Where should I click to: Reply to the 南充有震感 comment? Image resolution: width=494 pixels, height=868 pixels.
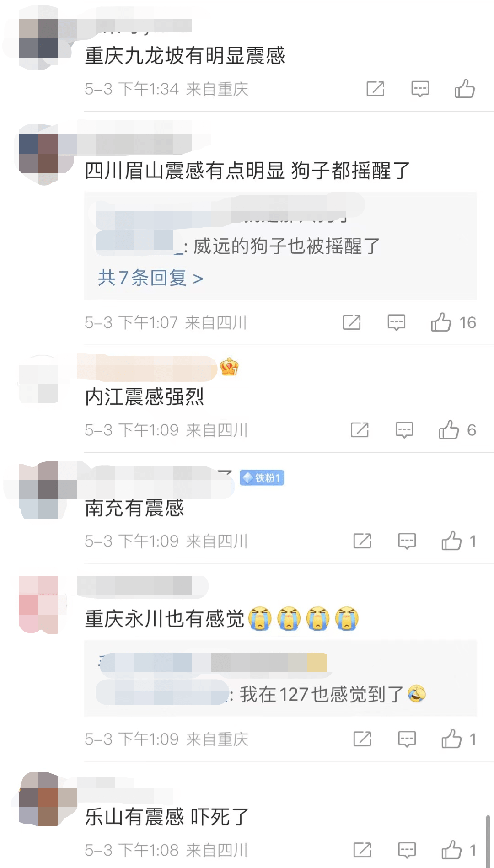(x=407, y=541)
